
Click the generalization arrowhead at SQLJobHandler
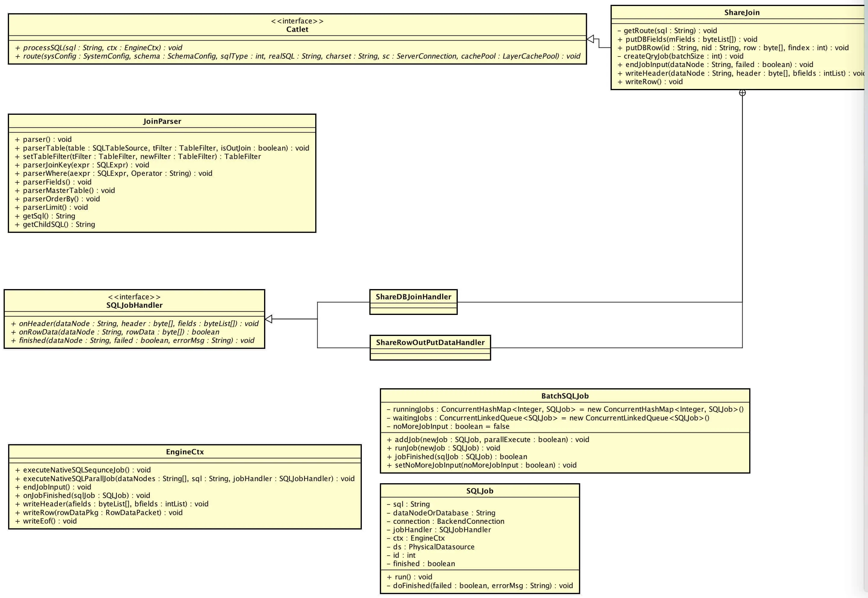[x=269, y=319]
